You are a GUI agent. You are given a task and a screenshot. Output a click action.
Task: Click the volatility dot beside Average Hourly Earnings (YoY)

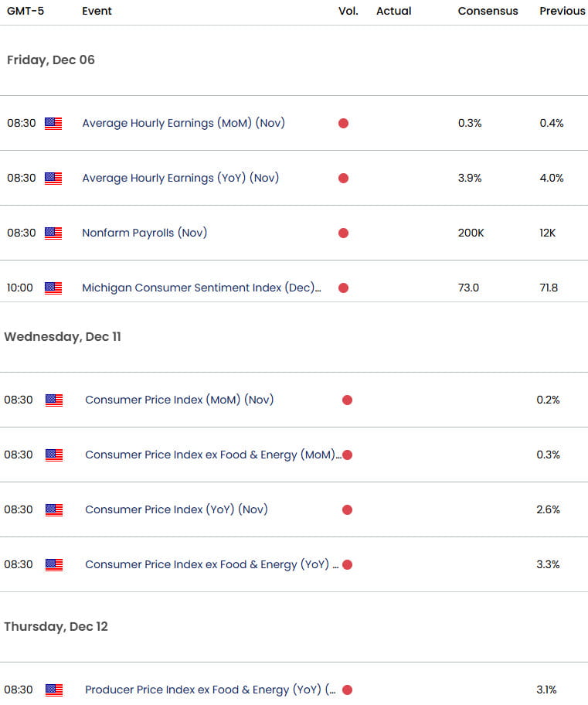(343, 178)
